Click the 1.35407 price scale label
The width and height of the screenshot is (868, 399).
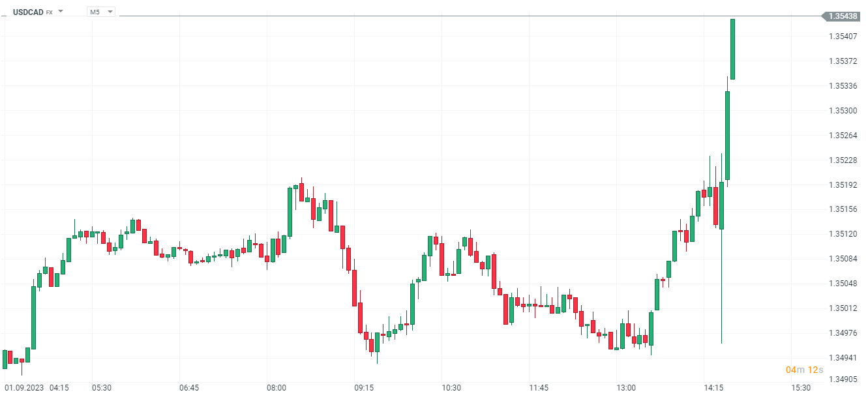(x=843, y=37)
